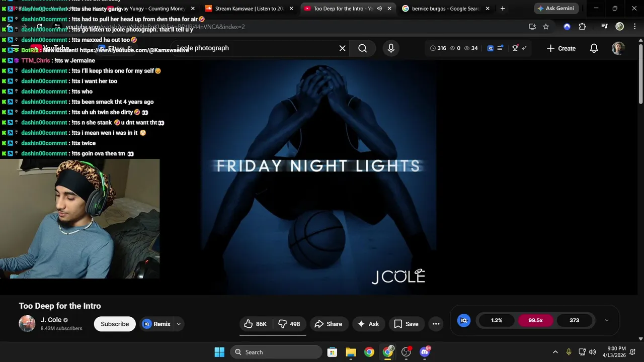Image resolution: width=644 pixels, height=362 pixels.
Task: Subscribe to J. Cole's channel
Action: 115,324
